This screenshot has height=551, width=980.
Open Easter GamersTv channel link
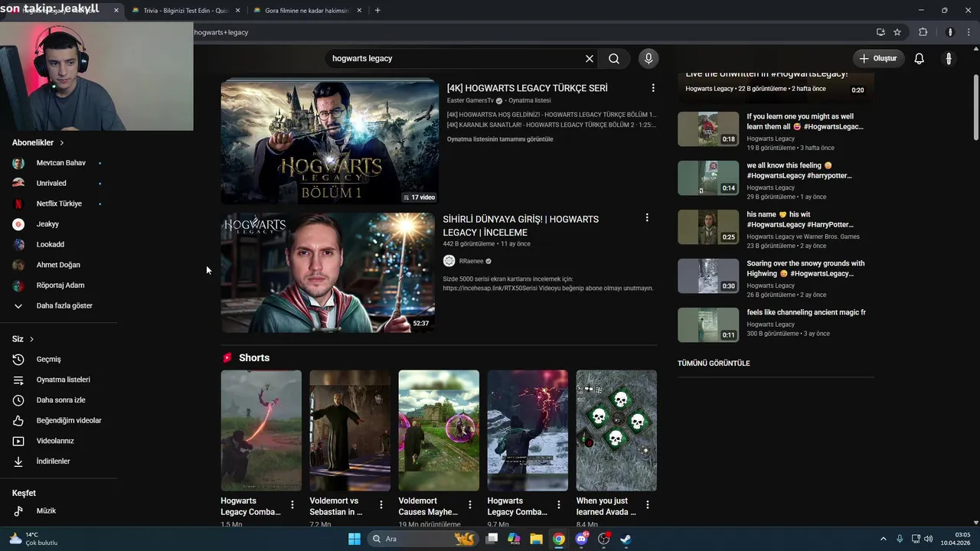470,100
